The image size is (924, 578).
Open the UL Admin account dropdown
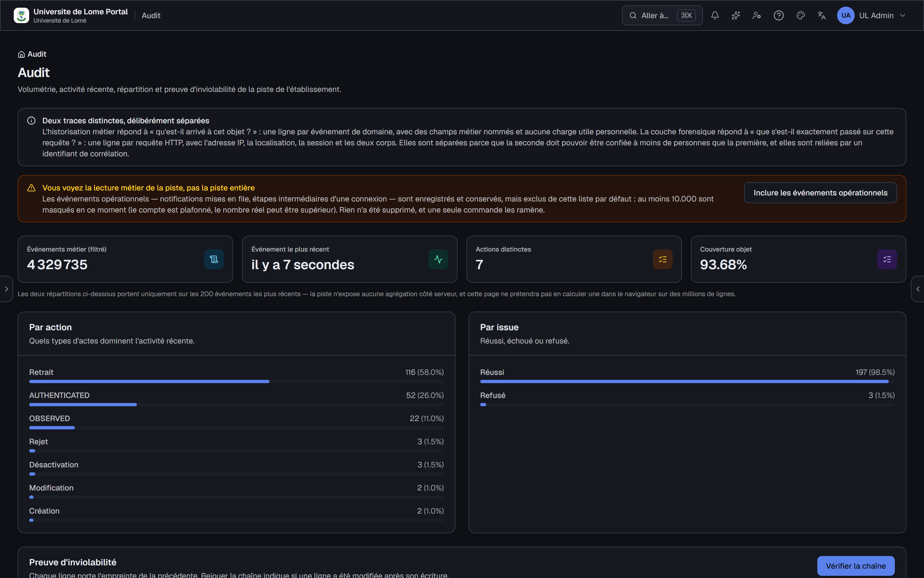[x=871, y=15]
